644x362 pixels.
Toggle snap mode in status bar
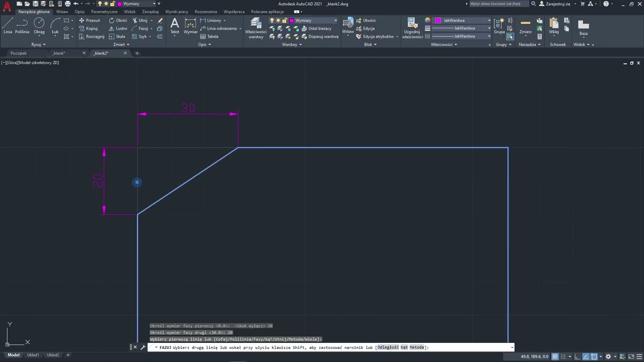[x=562, y=356]
